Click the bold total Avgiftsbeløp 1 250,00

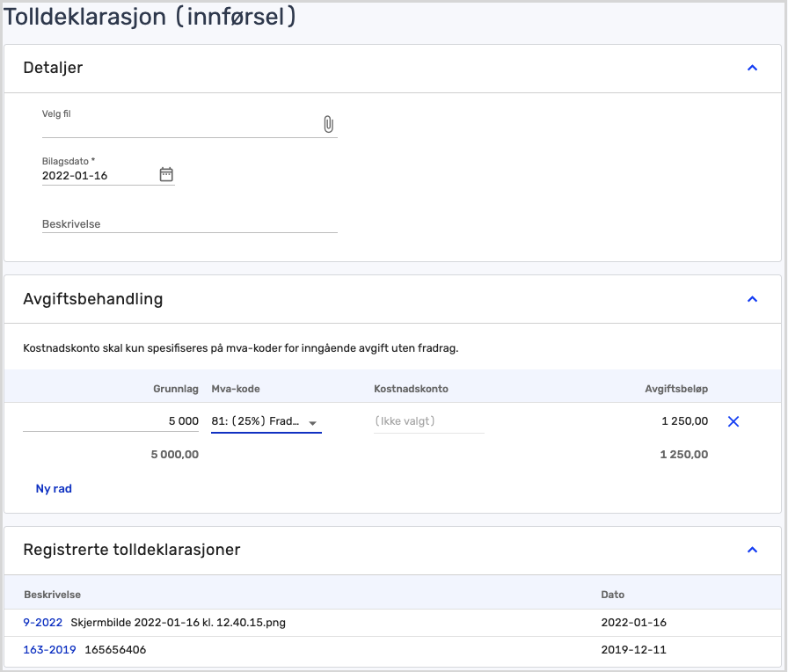(683, 455)
